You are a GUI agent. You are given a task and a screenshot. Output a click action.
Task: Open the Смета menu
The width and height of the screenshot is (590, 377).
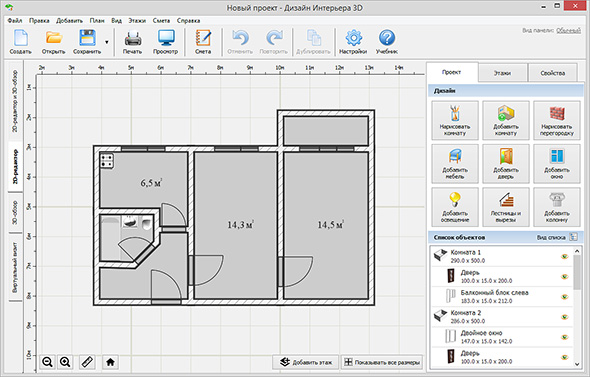tap(161, 20)
